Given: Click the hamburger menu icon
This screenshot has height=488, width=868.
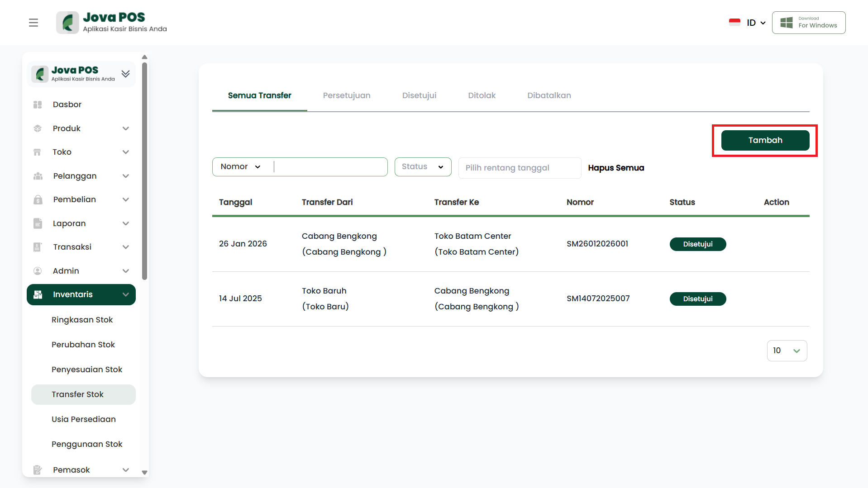Looking at the screenshot, I should point(33,23).
